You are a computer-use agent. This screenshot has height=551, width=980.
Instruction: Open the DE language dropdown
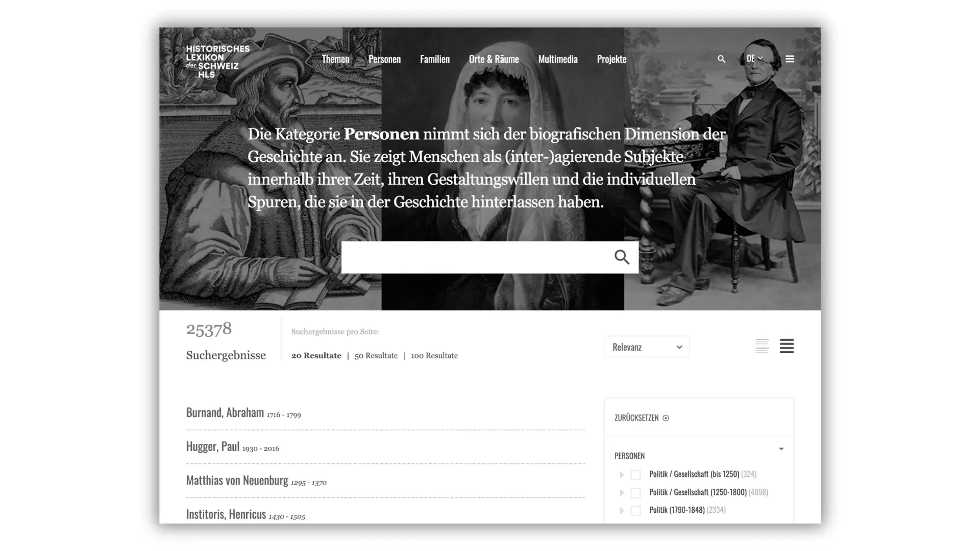[754, 59]
